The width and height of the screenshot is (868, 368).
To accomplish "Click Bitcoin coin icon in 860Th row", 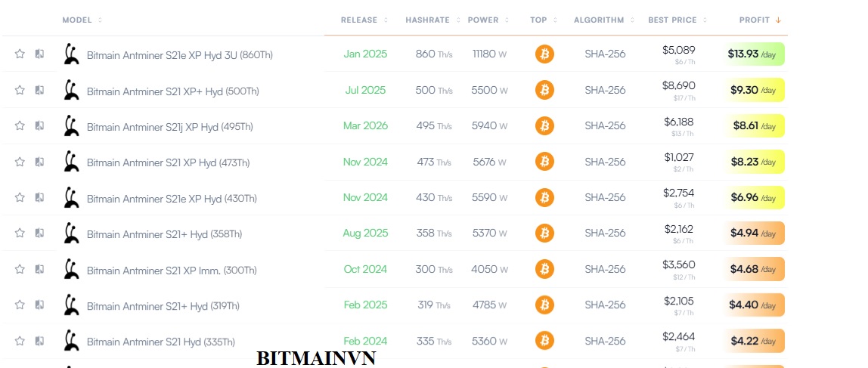I will coord(544,54).
